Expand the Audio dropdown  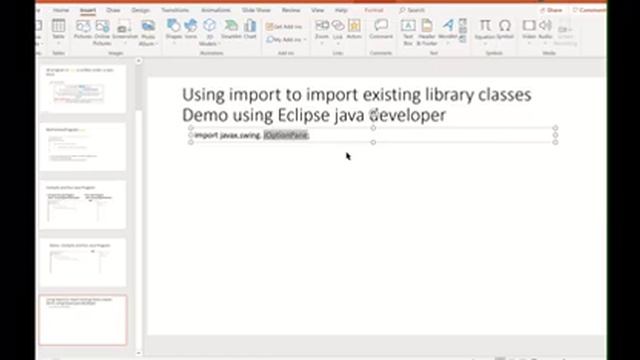point(545,43)
